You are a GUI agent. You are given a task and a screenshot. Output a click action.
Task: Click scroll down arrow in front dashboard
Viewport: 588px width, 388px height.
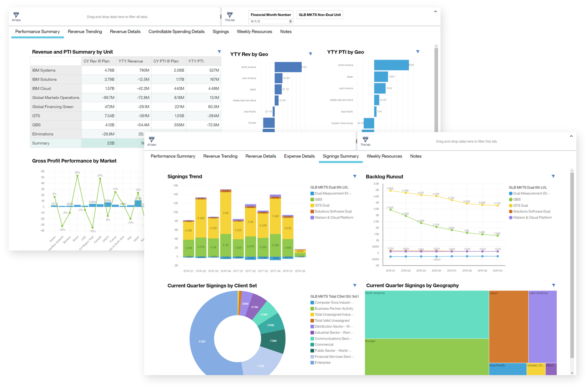pos(572,373)
